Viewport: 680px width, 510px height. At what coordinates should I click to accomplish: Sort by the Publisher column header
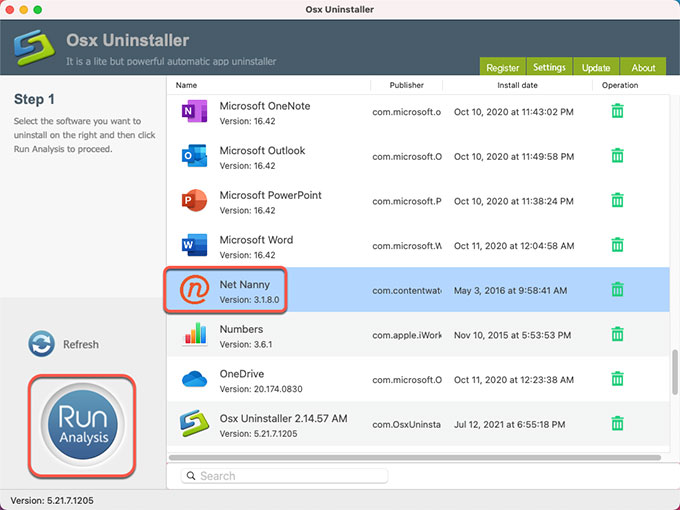(406, 85)
